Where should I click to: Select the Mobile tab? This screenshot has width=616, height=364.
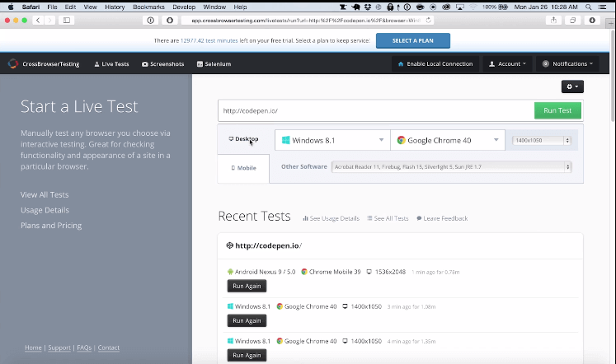243,168
